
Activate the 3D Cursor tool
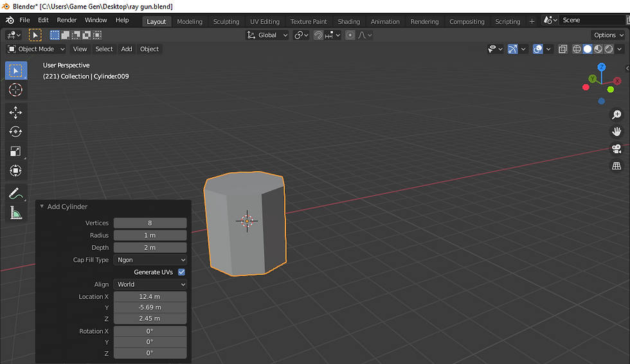15,90
